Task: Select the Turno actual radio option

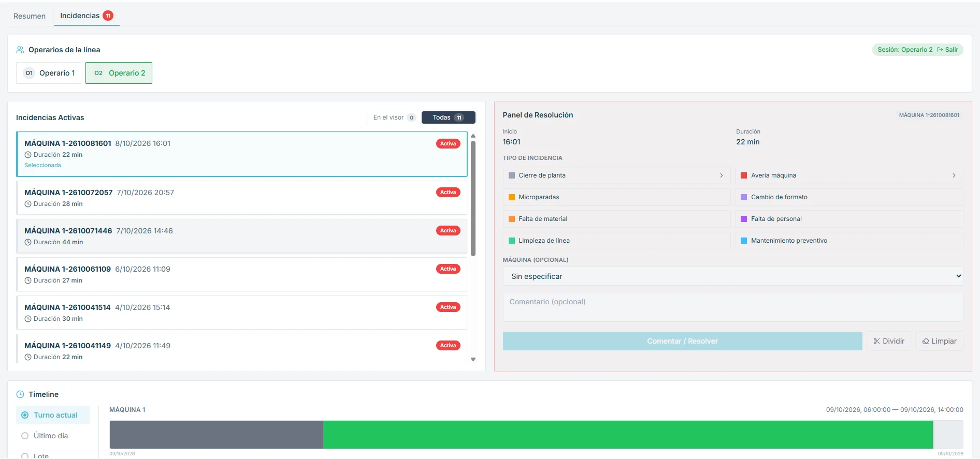Action: pos(53,415)
